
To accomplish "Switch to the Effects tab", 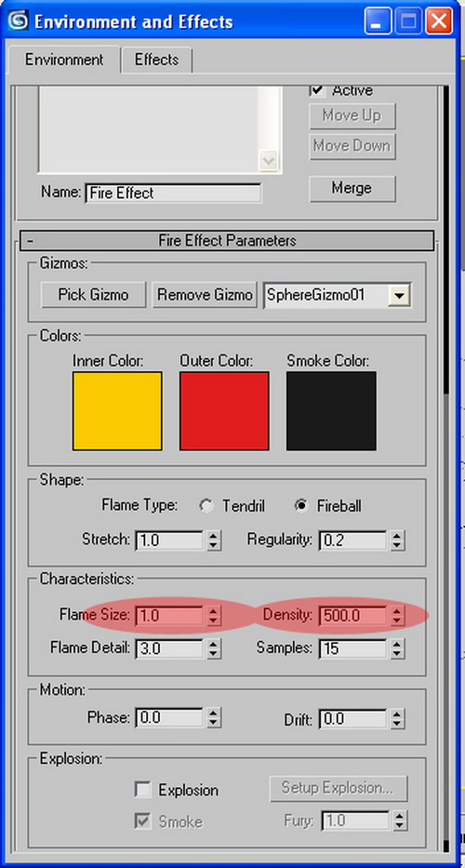I will pyautogui.click(x=156, y=60).
